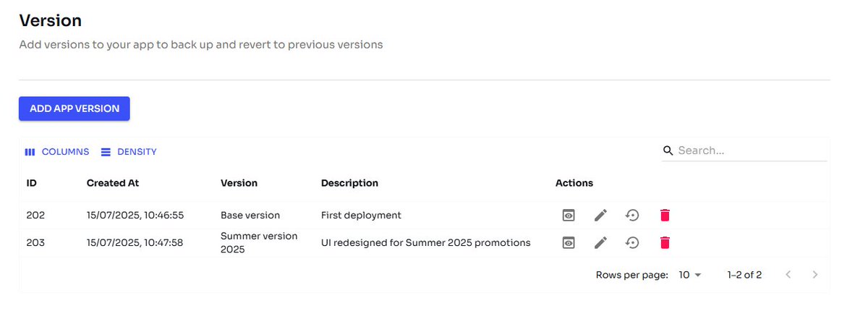Screen dimensions: 868x319
Task: Sort by the ID column header
Action: (x=32, y=183)
